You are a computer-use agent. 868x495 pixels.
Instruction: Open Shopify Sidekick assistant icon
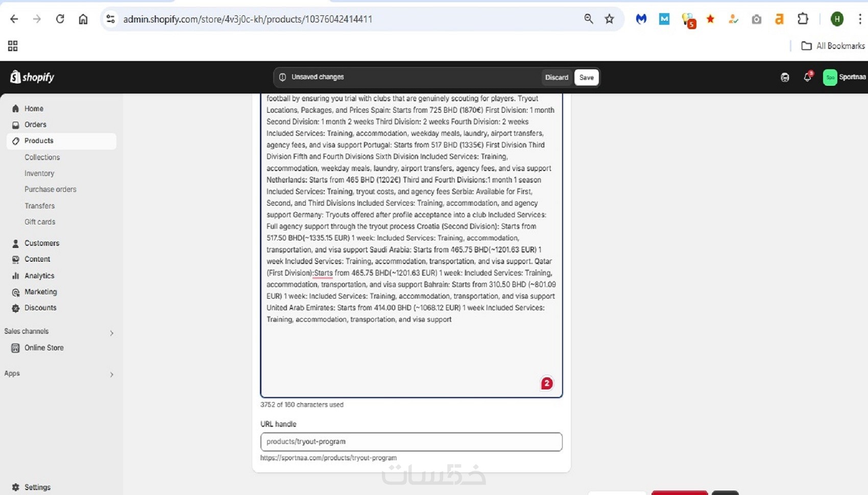[x=785, y=77]
